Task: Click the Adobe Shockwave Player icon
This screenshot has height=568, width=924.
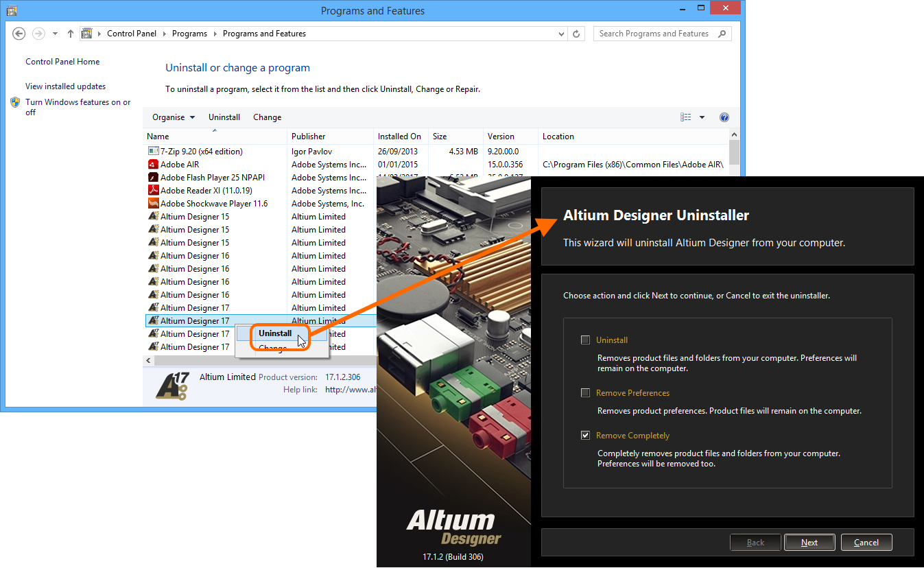Action: tap(154, 204)
